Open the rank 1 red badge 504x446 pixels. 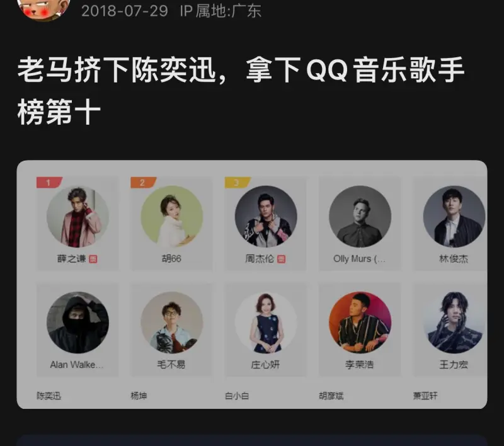tap(49, 183)
